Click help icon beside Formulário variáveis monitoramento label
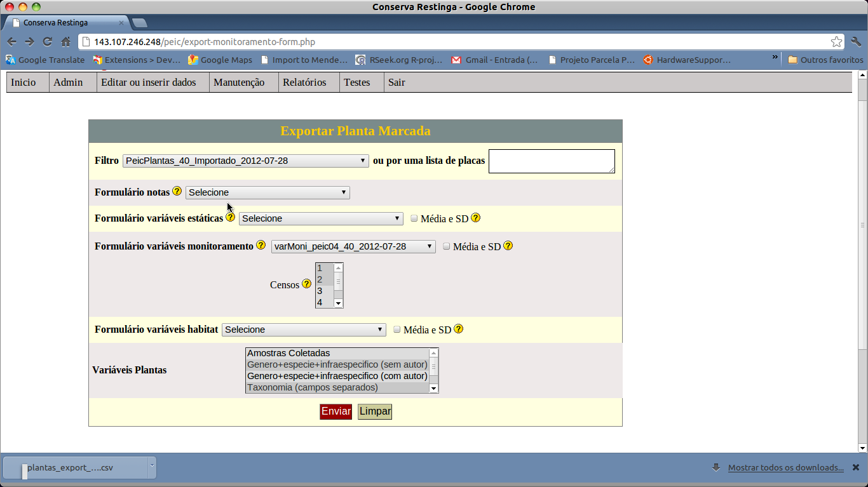 point(261,245)
